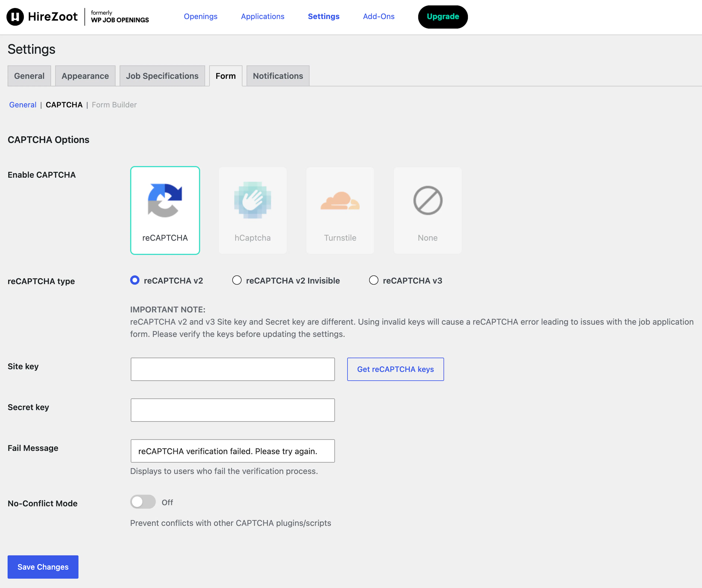Switch to the General settings tab

29,76
